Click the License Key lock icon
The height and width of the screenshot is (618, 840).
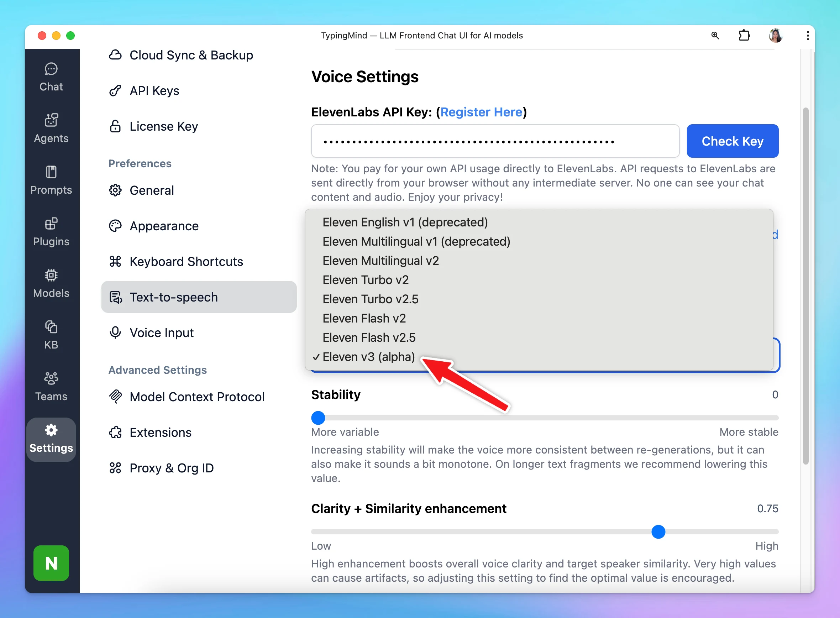point(115,126)
